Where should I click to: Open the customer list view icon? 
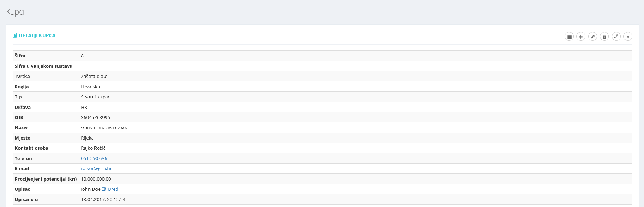coord(569,37)
